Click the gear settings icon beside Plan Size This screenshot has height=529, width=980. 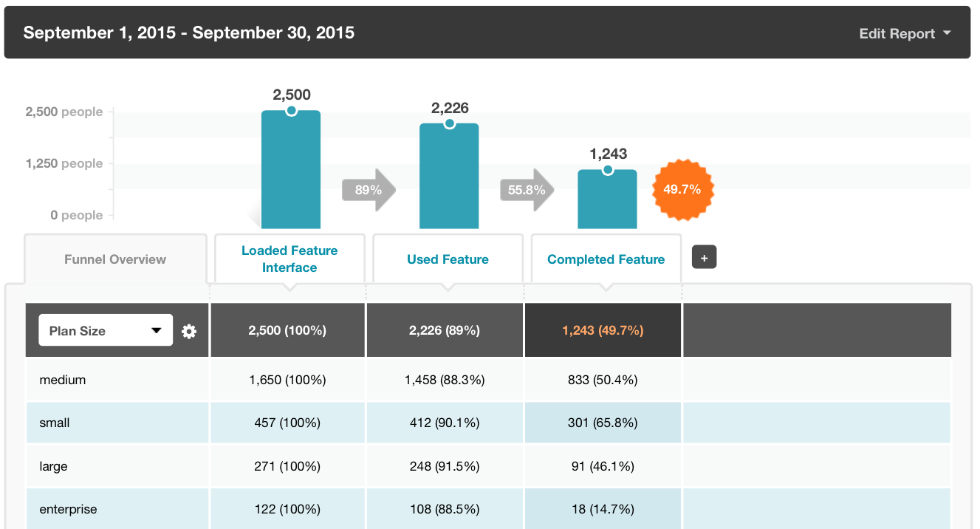[x=189, y=331]
